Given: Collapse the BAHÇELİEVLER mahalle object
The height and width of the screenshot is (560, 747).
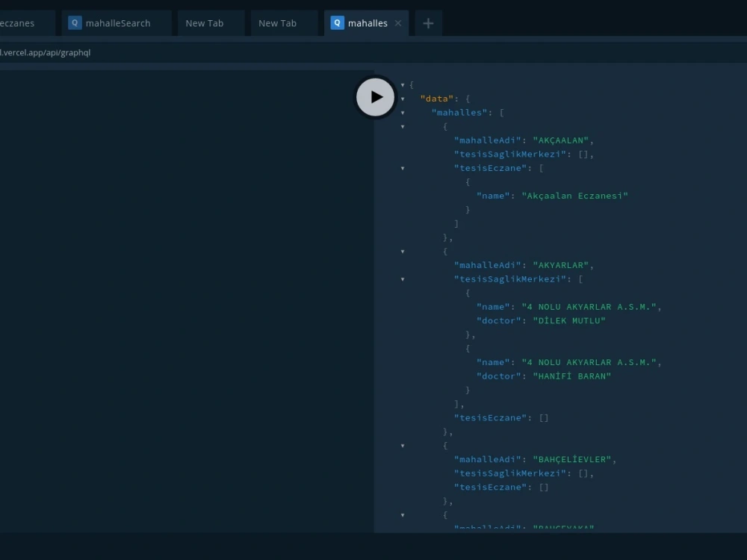Looking at the screenshot, I should (403, 445).
